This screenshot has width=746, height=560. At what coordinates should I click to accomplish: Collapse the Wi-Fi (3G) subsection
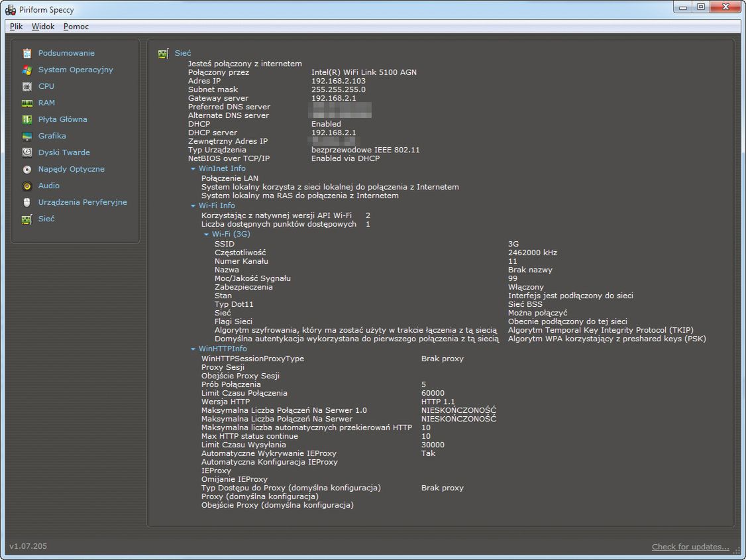click(x=206, y=235)
